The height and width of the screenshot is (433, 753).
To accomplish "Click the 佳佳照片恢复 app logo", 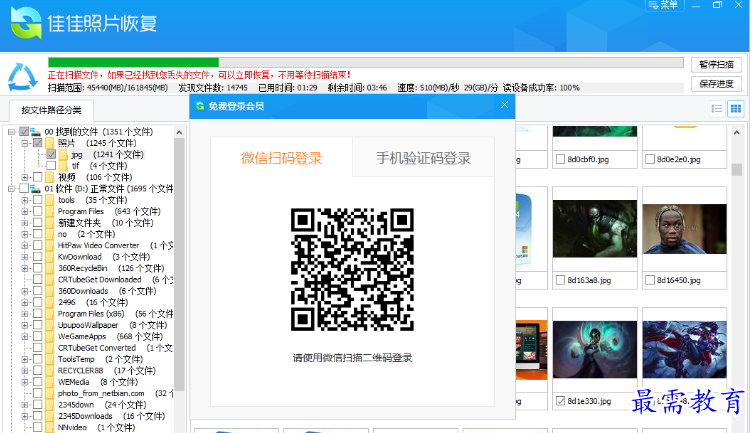I will pyautogui.click(x=26, y=23).
